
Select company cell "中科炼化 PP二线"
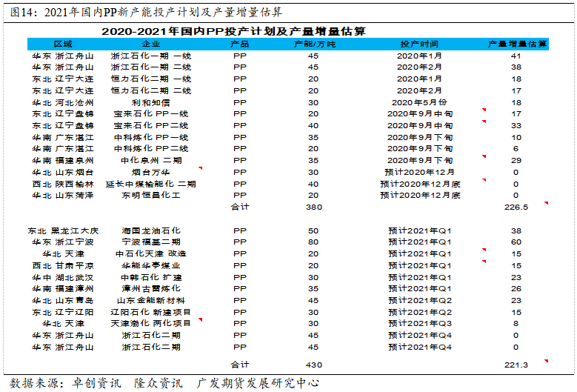151,148
